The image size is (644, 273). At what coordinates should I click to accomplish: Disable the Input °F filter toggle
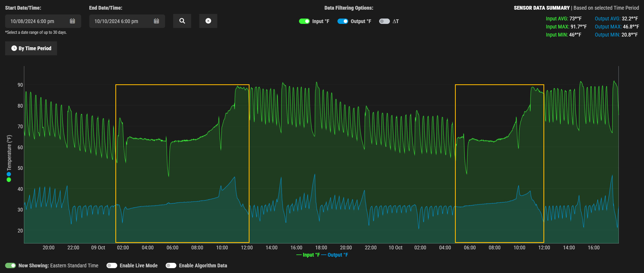click(x=304, y=21)
